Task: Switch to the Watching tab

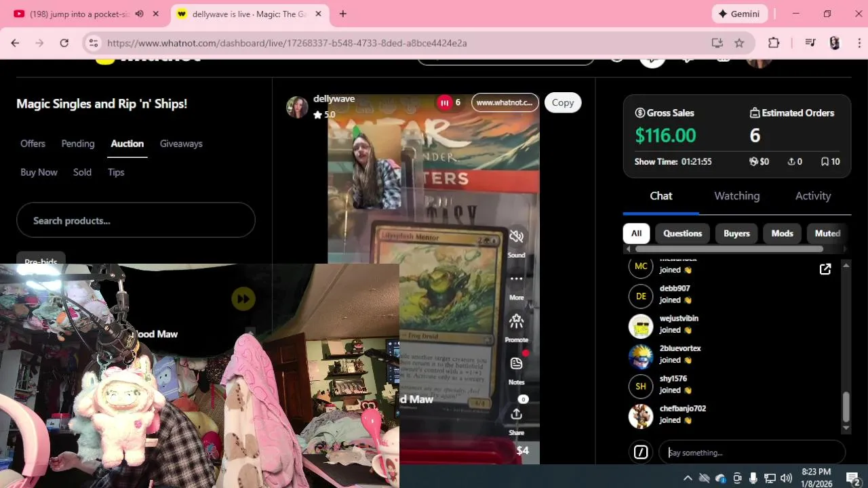Action: pyautogui.click(x=737, y=196)
